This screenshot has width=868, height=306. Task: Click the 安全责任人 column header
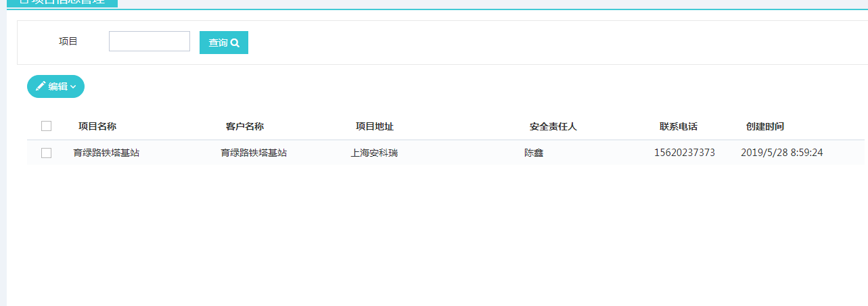(x=553, y=126)
